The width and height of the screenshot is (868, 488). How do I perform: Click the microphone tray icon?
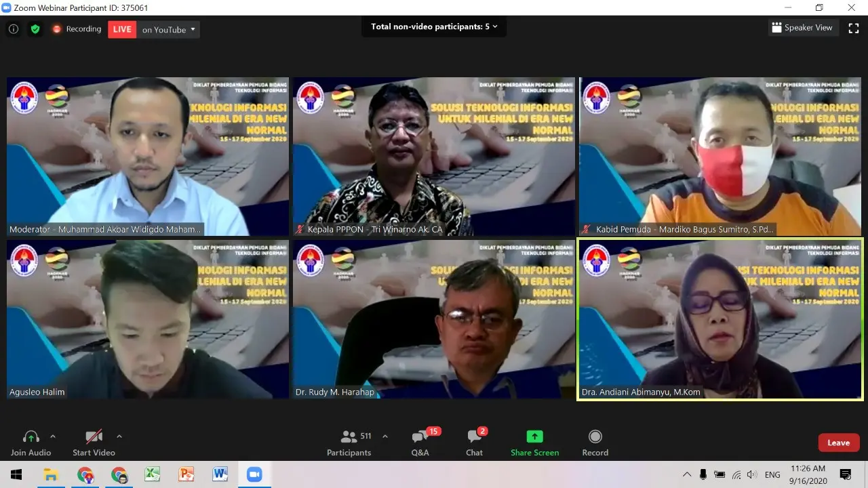point(703,474)
